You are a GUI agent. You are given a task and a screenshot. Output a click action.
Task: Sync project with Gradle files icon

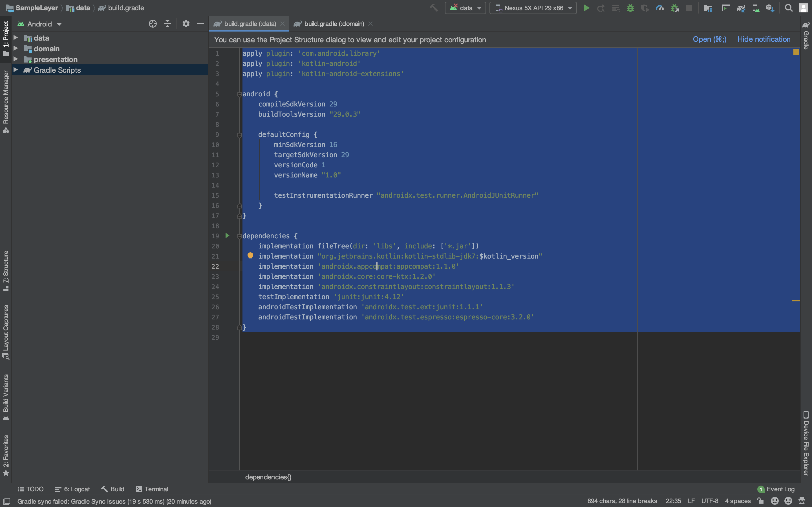click(741, 8)
